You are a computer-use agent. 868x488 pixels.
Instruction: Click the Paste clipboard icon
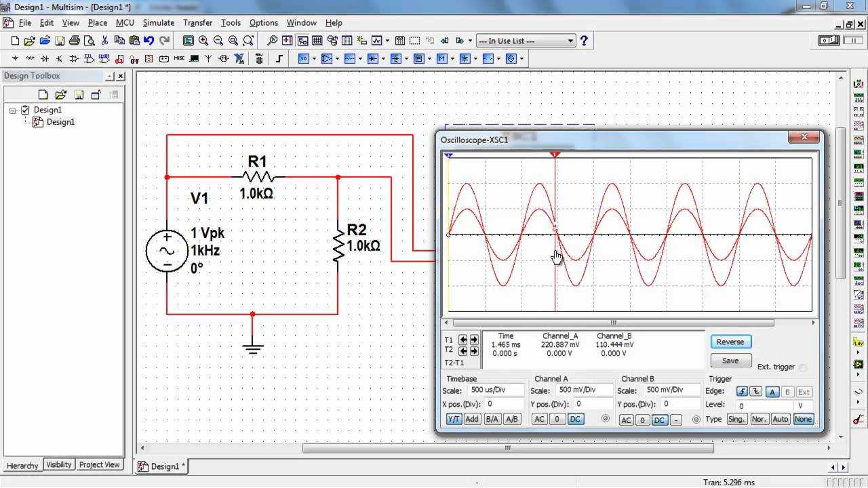pos(134,41)
